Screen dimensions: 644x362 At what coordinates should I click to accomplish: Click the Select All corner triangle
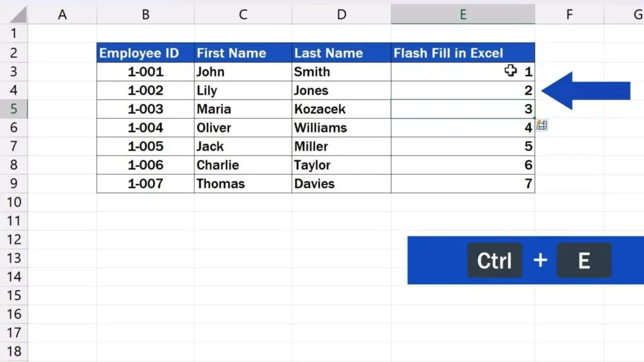click(14, 14)
